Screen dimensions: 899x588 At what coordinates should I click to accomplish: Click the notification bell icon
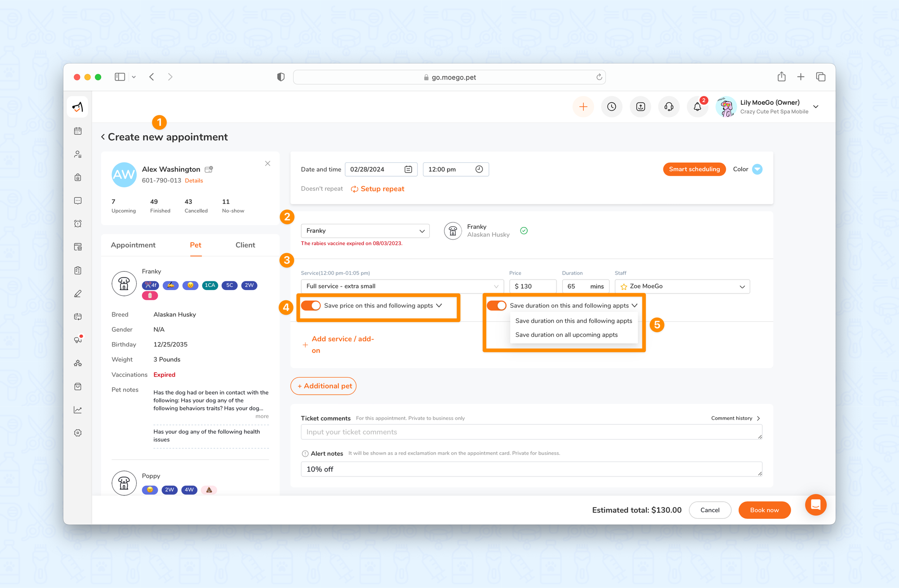(x=697, y=107)
